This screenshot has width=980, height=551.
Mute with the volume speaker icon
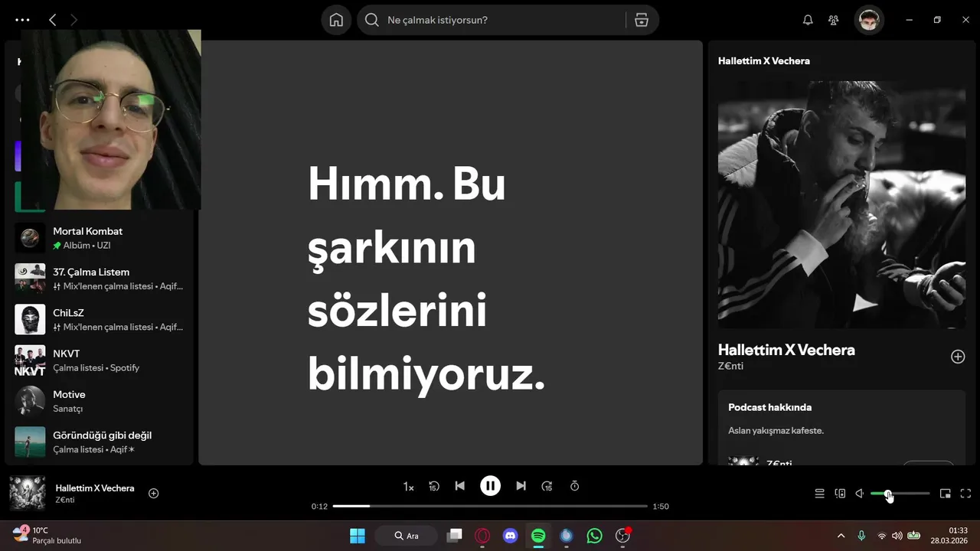860,494
